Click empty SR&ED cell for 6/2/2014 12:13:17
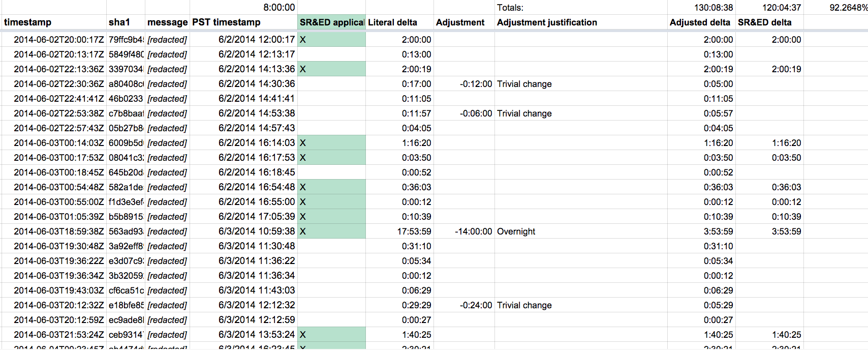The image size is (868, 350). pos(331,54)
